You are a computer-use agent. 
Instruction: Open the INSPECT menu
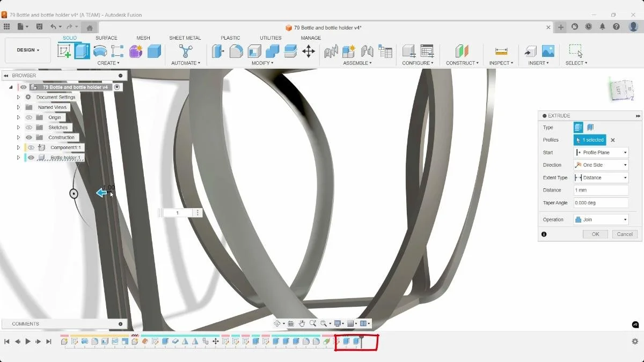pyautogui.click(x=501, y=63)
